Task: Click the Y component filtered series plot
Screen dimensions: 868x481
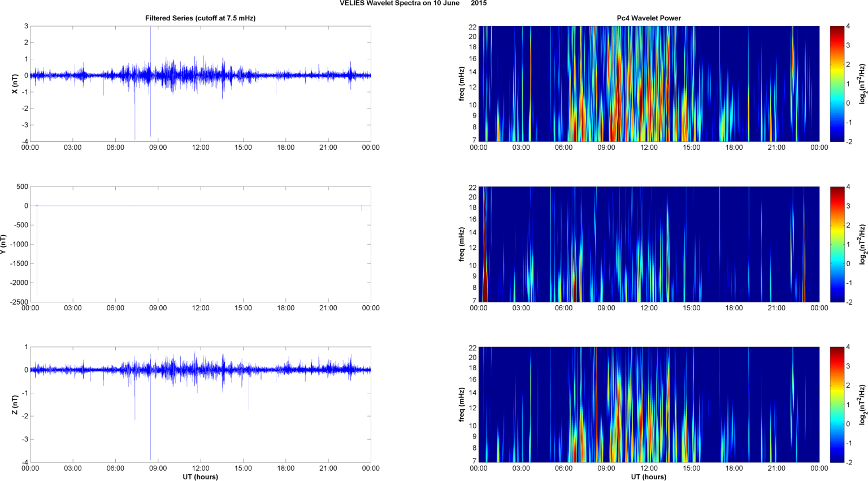Action: point(201,244)
